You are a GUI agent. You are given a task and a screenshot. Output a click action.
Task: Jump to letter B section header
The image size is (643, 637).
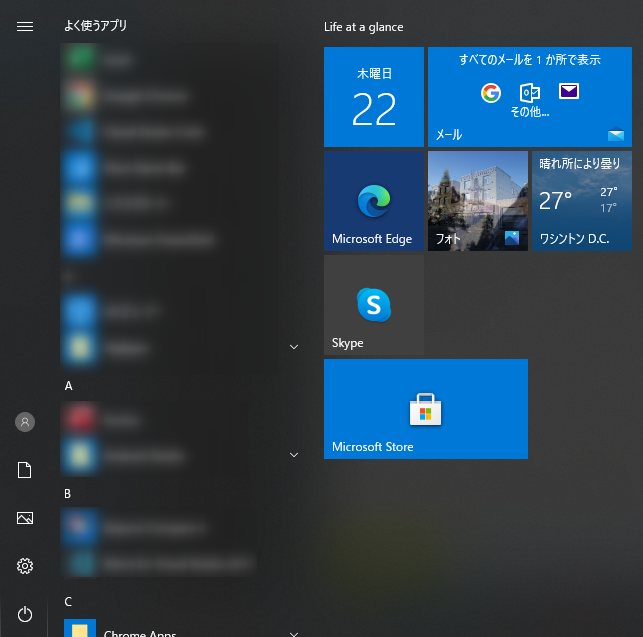click(x=68, y=494)
